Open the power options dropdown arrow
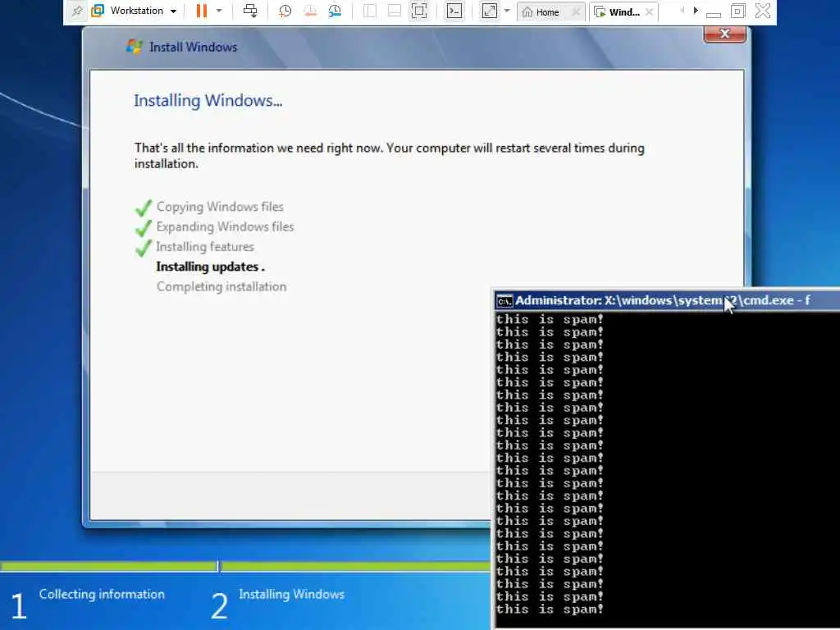Viewport: 840px width, 630px height. (219, 11)
